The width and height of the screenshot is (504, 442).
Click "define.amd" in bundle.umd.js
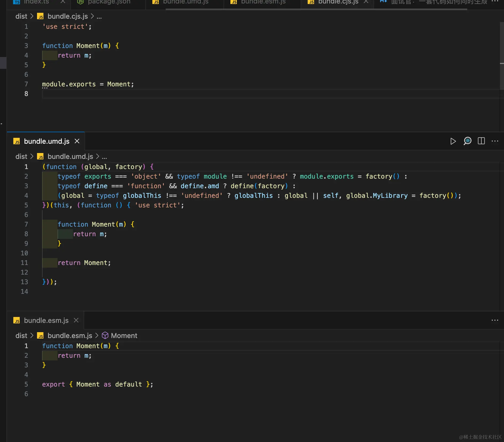200,186
